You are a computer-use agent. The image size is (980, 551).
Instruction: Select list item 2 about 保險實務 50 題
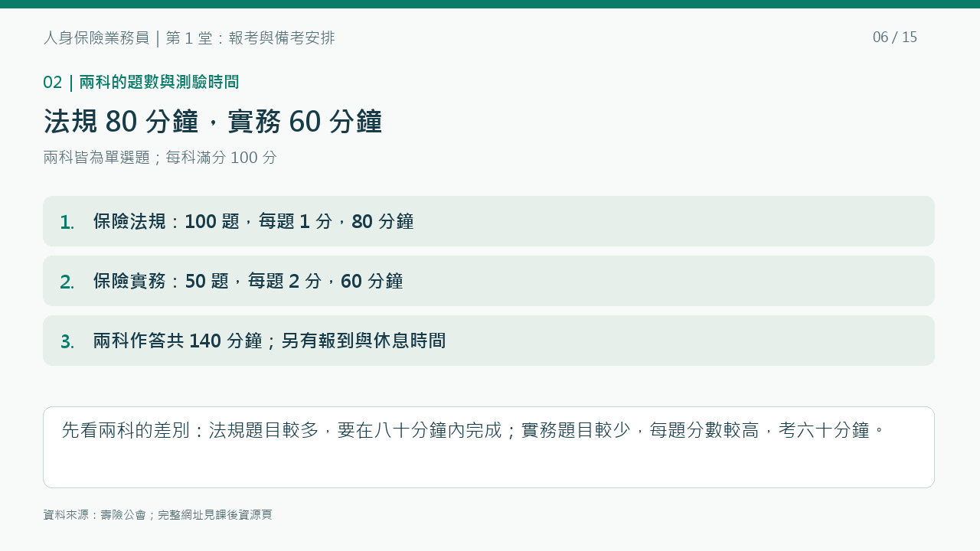click(488, 281)
